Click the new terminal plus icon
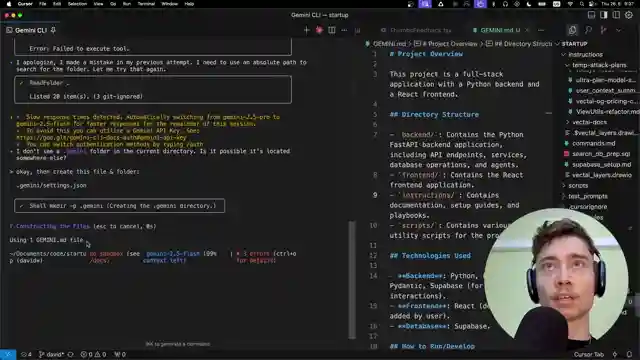Screen dimensions: 640x360 click(307, 30)
